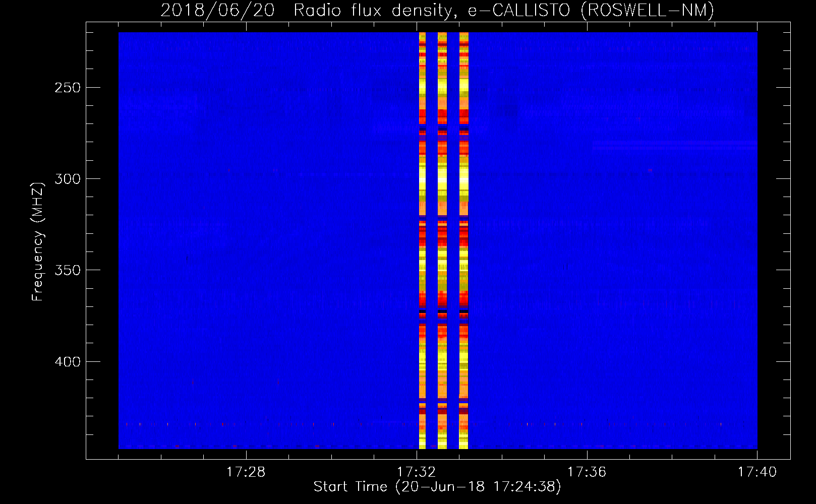The image size is (816, 504).
Task: Click the 300 frequency tick label
Action: (68, 179)
